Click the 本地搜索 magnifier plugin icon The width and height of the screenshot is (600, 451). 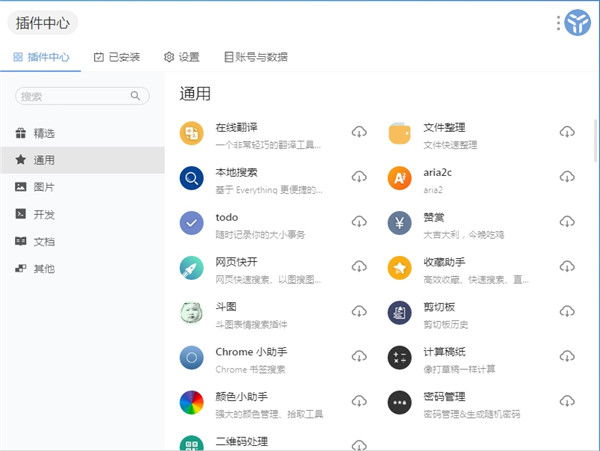pyautogui.click(x=191, y=178)
